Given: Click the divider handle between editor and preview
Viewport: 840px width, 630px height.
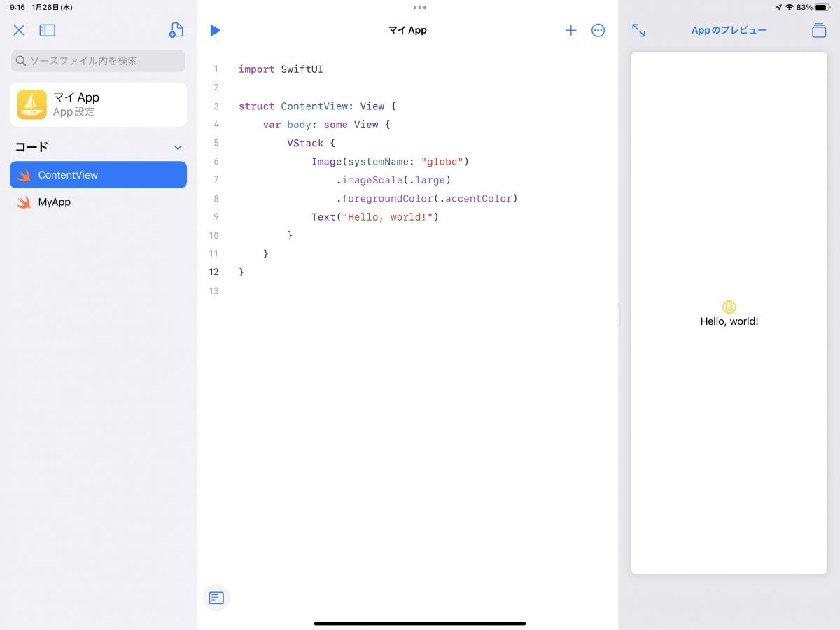Looking at the screenshot, I should point(618,315).
